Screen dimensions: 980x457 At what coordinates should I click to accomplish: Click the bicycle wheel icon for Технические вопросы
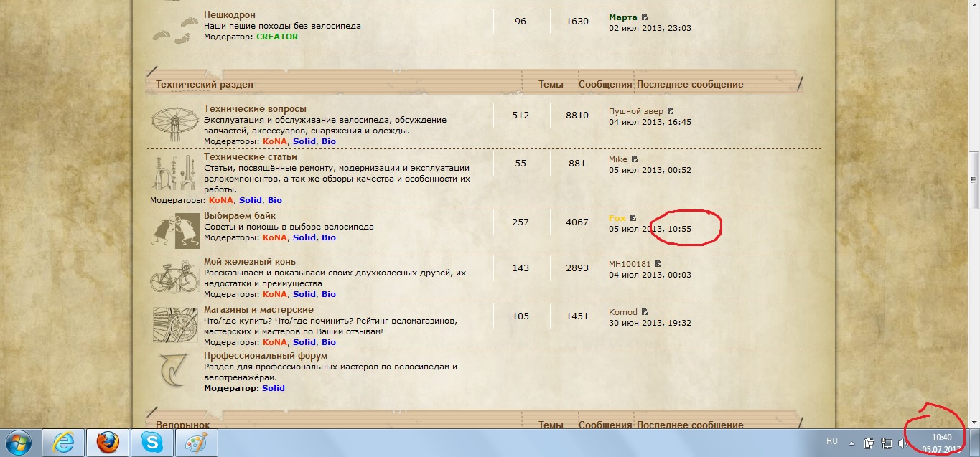tap(175, 123)
